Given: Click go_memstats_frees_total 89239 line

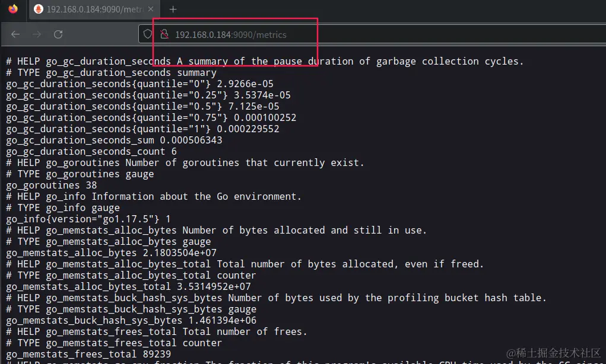Looking at the screenshot, I should click(x=88, y=354).
